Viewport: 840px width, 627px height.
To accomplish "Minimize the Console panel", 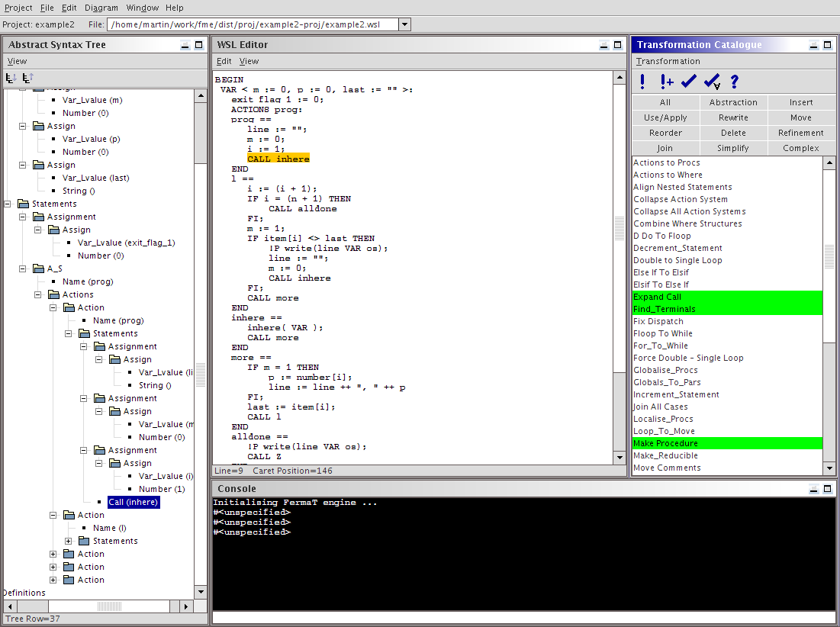I will click(814, 489).
